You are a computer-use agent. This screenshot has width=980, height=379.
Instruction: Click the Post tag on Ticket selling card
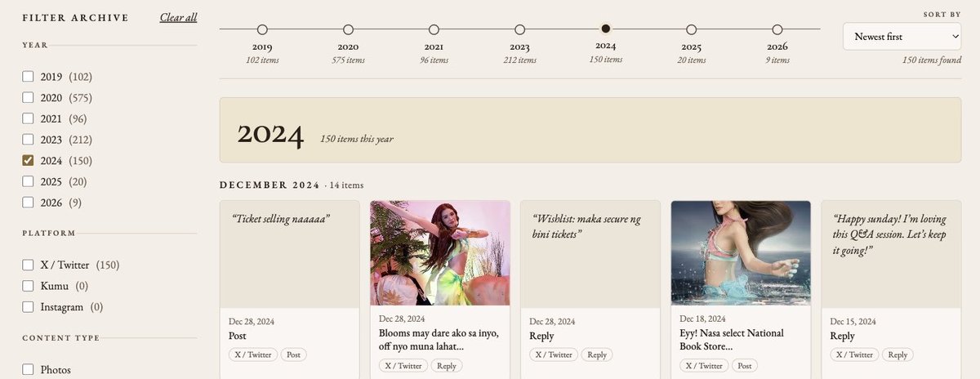coord(294,354)
